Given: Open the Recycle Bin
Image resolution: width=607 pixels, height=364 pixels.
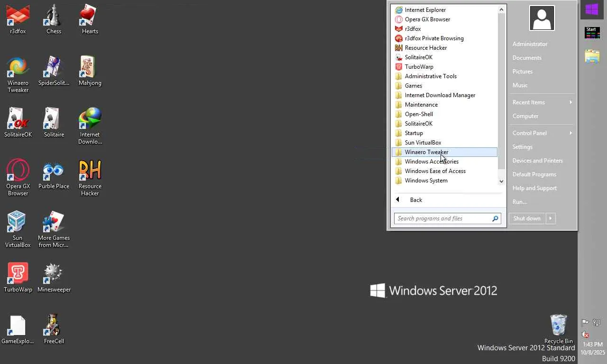Looking at the screenshot, I should (x=558, y=329).
